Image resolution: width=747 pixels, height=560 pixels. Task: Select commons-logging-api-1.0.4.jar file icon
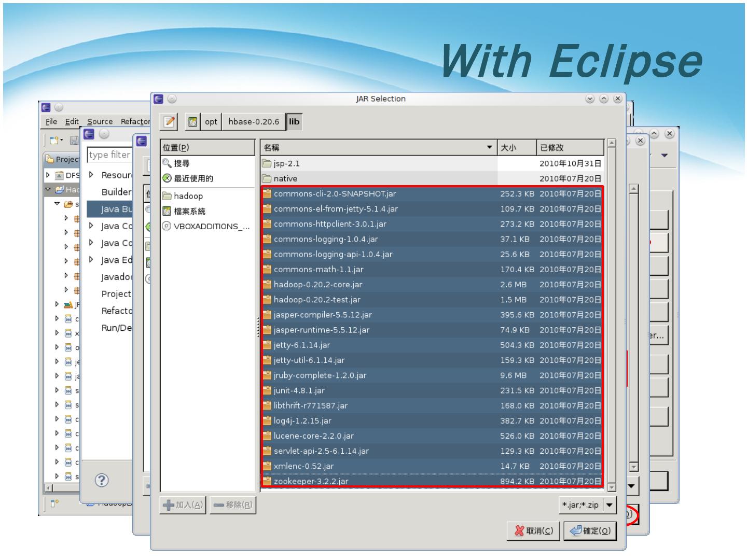click(267, 254)
